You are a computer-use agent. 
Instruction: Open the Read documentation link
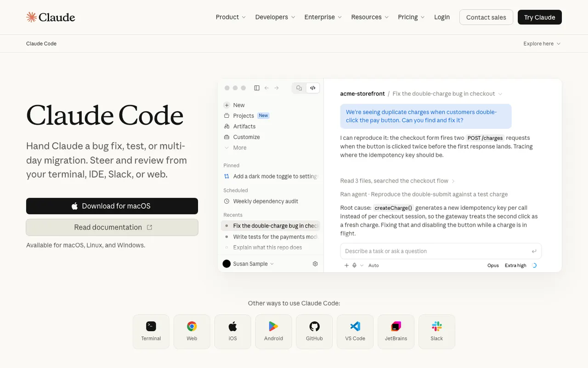click(112, 227)
